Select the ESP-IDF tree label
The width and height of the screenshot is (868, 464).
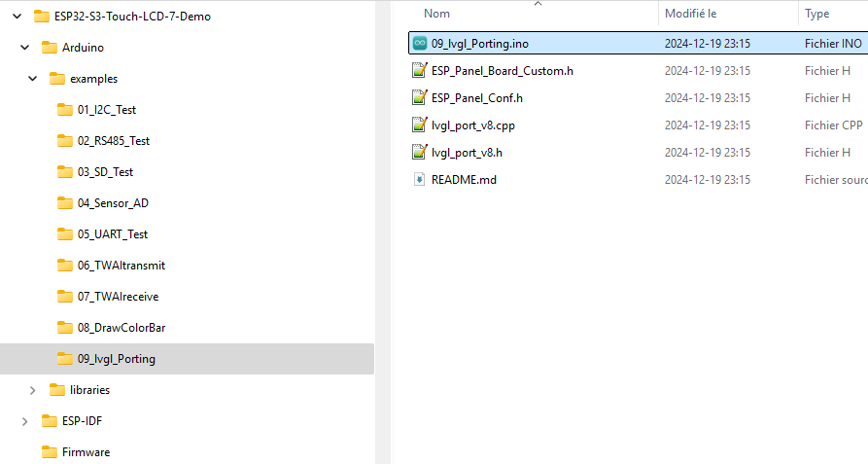pyautogui.click(x=82, y=421)
